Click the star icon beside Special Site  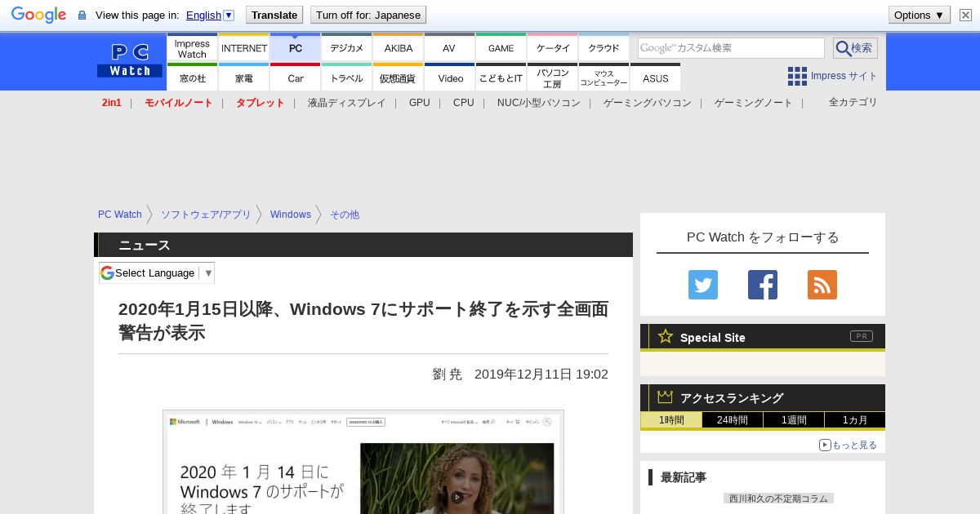(x=666, y=336)
